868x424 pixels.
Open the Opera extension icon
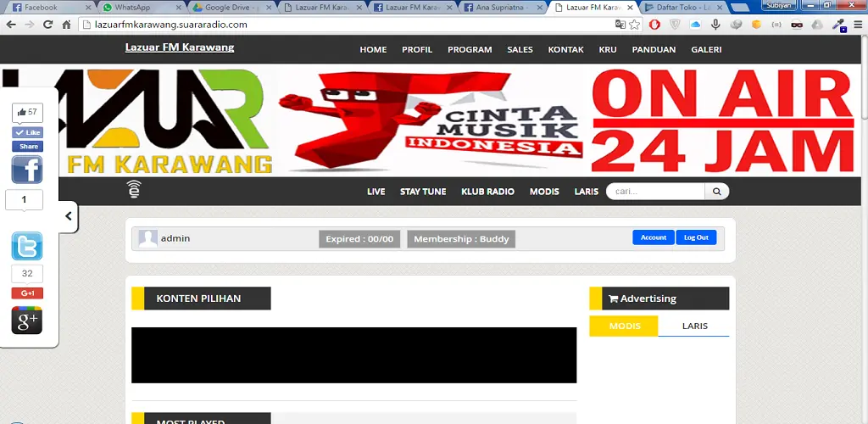[x=655, y=25]
